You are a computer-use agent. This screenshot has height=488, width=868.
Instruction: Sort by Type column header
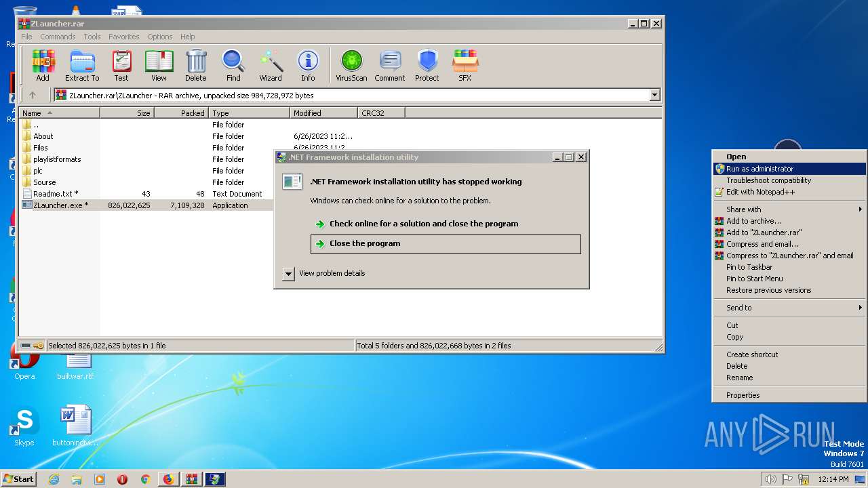coord(250,113)
